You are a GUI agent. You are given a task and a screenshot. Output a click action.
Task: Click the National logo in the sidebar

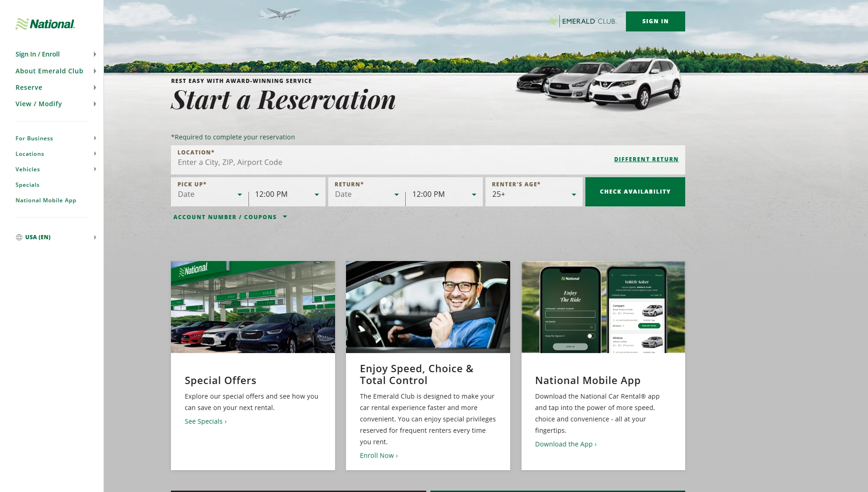click(x=45, y=24)
